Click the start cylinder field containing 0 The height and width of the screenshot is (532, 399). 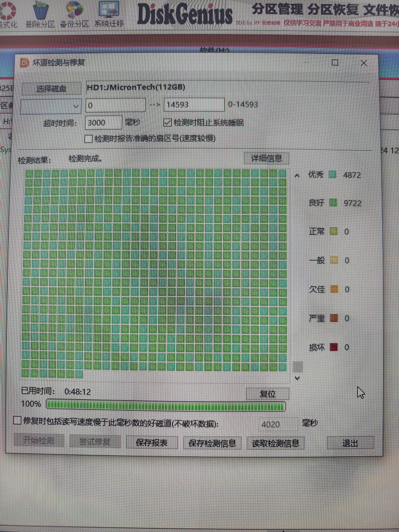pos(116,105)
